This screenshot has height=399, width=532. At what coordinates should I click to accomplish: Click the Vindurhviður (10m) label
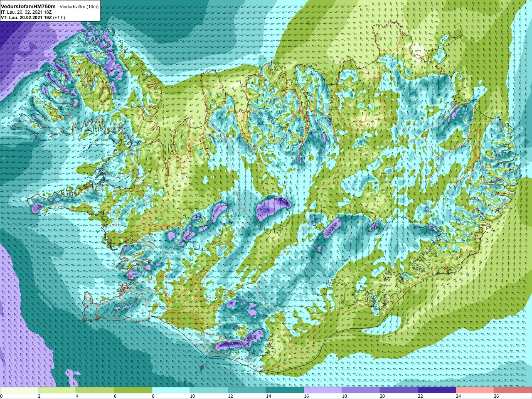pos(79,7)
